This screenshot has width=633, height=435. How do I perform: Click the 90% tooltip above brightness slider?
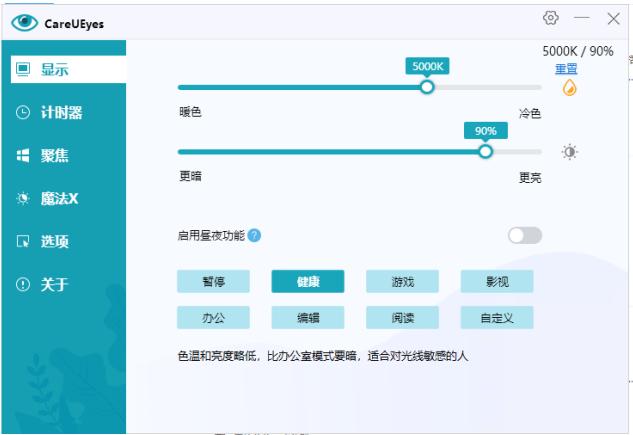pos(486,131)
